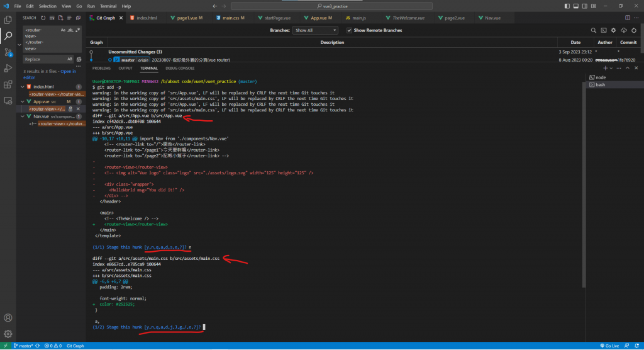Open terminal panel More Actions menu
The image size is (644, 350).
coord(619,68)
